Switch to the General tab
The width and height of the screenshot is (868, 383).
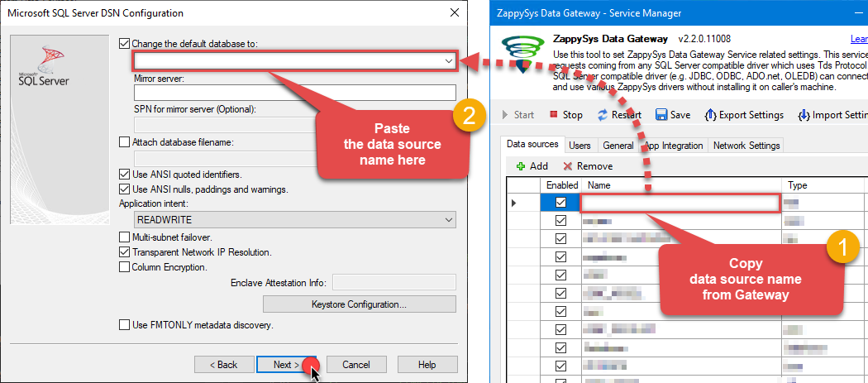[618, 146]
